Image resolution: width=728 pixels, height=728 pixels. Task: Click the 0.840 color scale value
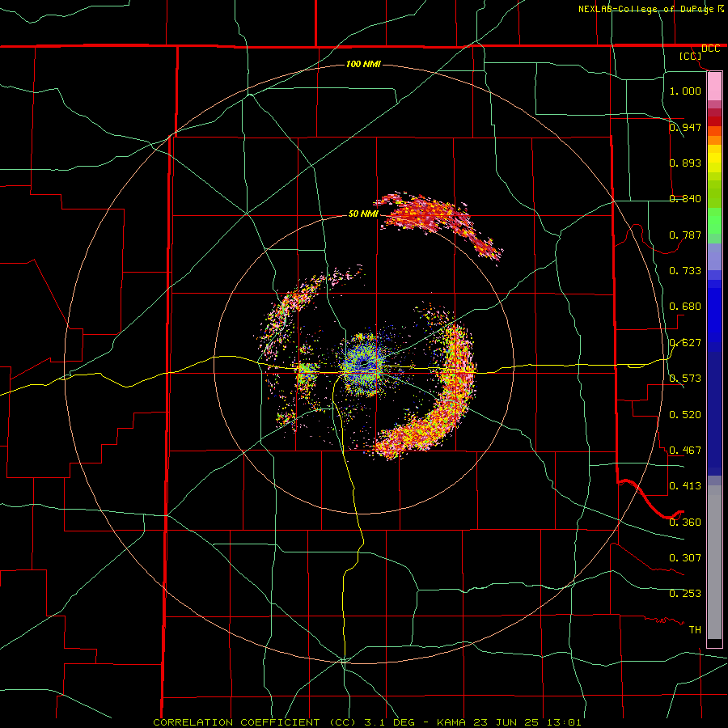coord(685,199)
